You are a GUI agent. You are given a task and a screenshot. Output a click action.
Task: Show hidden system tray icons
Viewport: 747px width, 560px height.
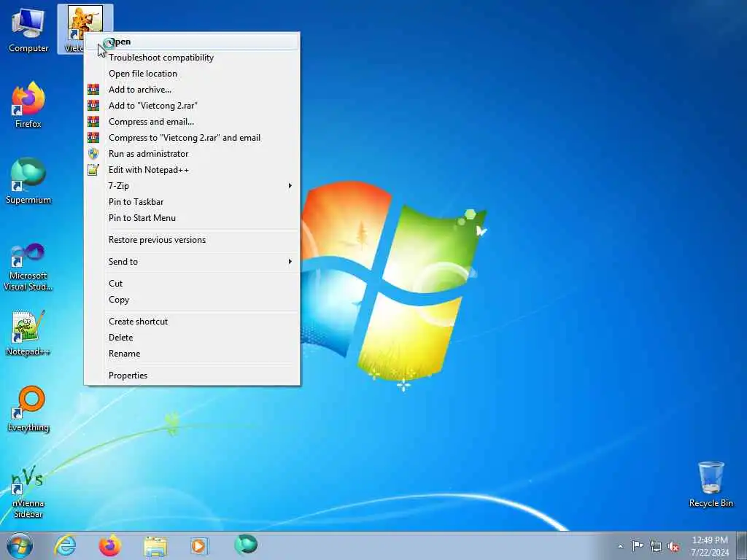coord(620,546)
